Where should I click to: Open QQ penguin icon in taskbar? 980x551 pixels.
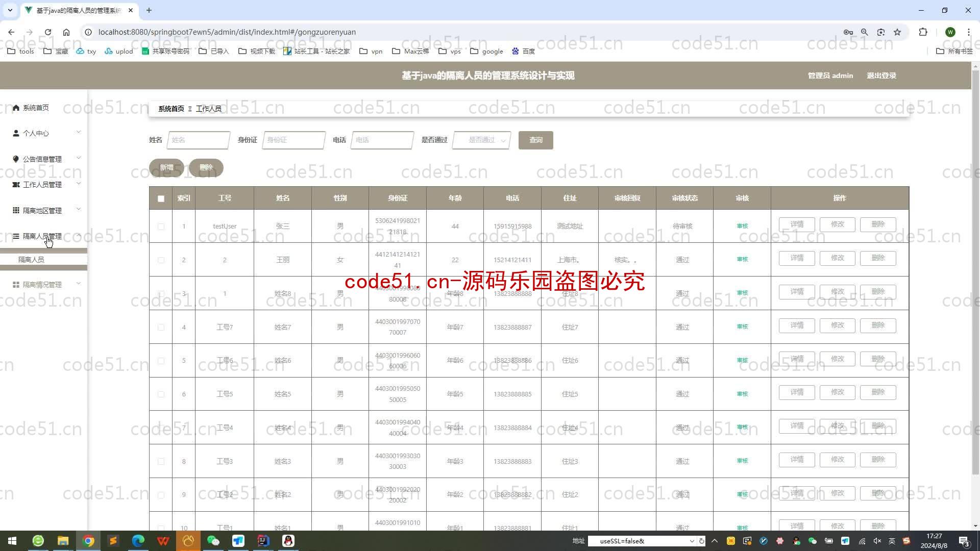click(288, 541)
